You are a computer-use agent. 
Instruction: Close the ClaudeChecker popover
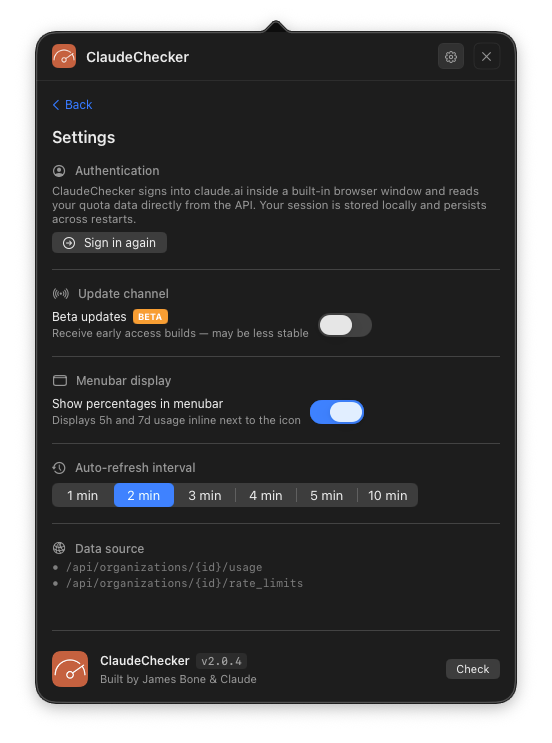(x=487, y=57)
